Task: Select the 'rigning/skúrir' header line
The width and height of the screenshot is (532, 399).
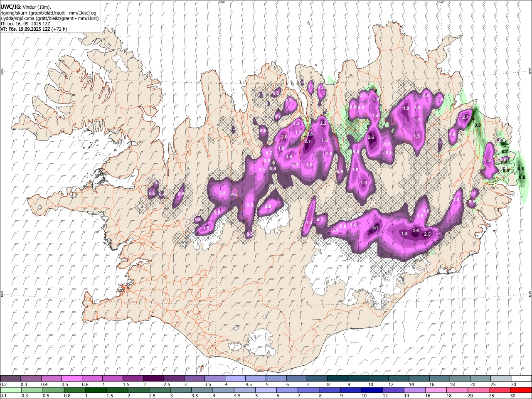Action: (x=49, y=12)
